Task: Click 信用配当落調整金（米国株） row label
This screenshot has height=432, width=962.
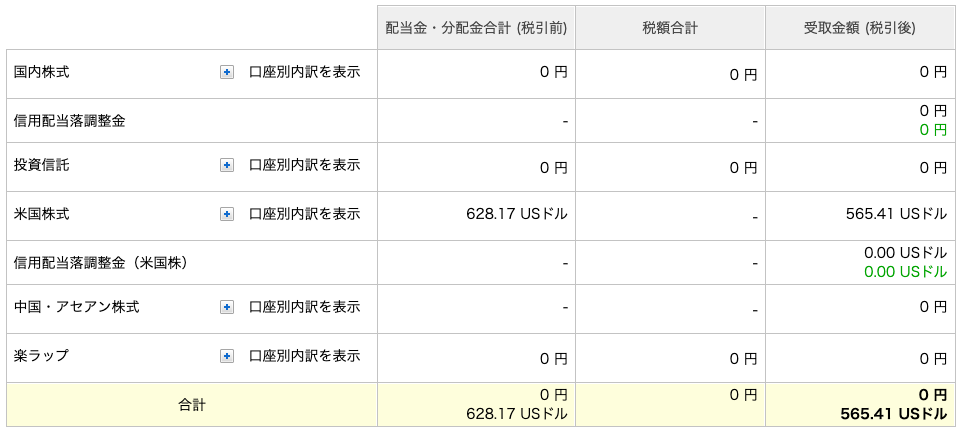Action: [x=101, y=263]
